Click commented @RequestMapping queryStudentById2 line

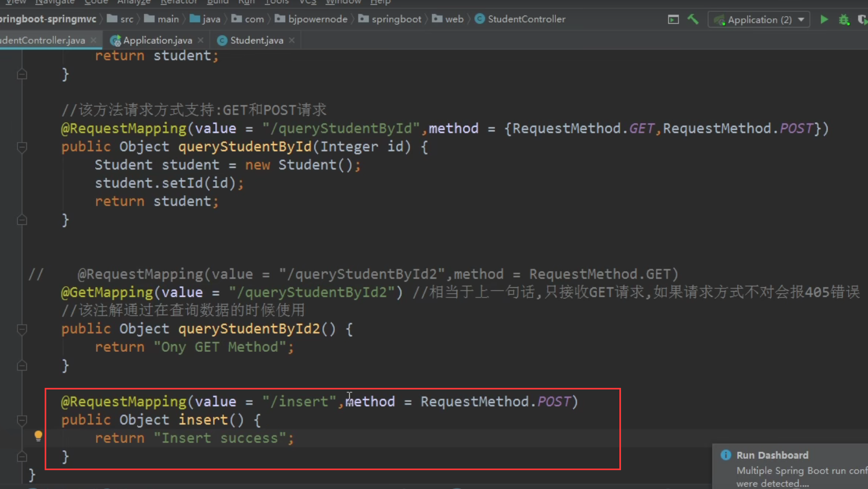point(354,274)
